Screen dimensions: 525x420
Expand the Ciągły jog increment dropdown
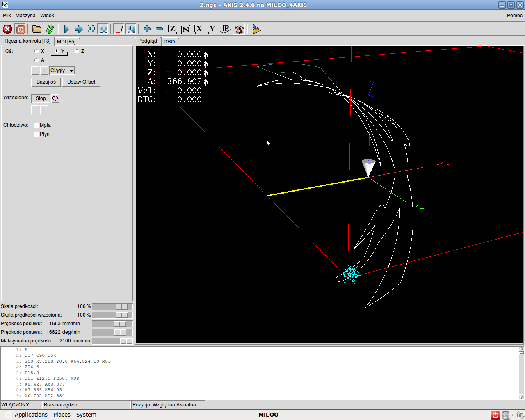click(71, 71)
